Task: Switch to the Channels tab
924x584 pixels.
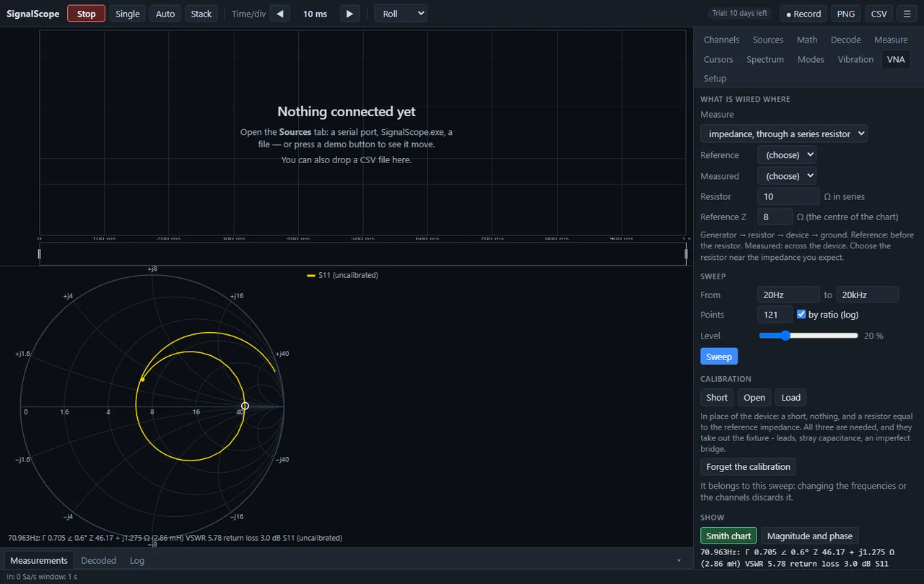Action: 721,40
